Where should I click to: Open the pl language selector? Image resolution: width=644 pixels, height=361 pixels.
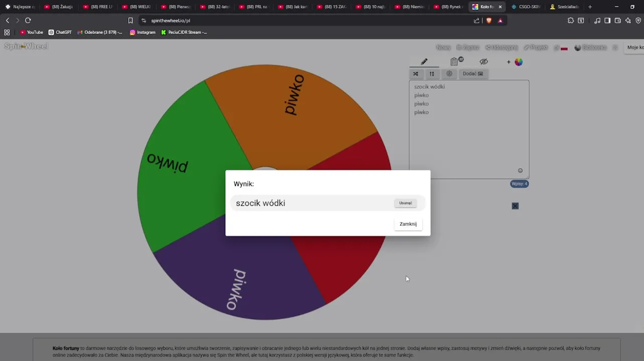click(561, 48)
